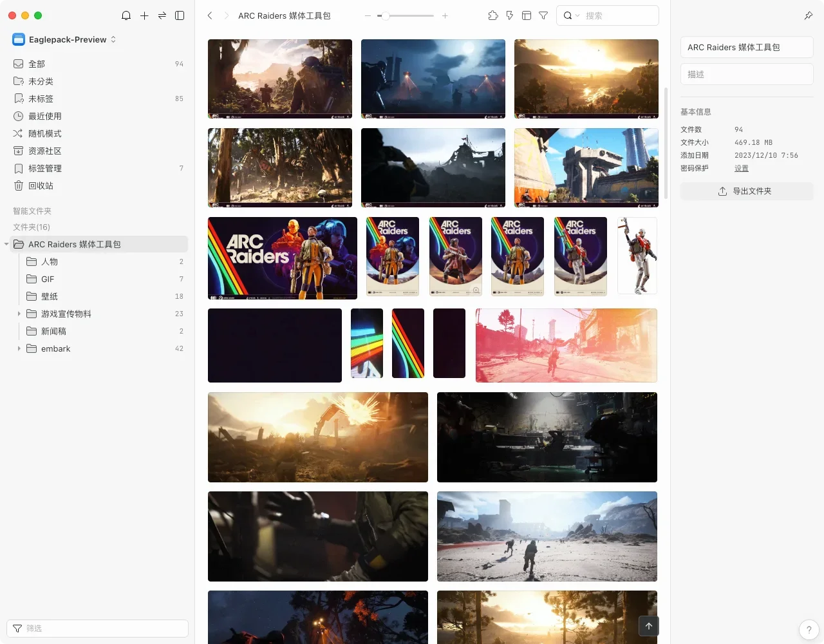Click the lightning quick action icon
This screenshot has width=824, height=644.
tap(510, 15)
